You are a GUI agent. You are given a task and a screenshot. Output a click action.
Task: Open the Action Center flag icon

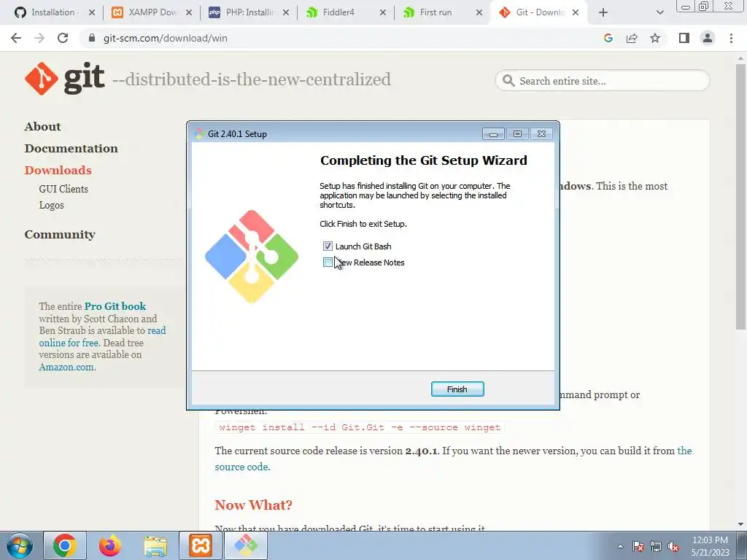click(x=638, y=546)
